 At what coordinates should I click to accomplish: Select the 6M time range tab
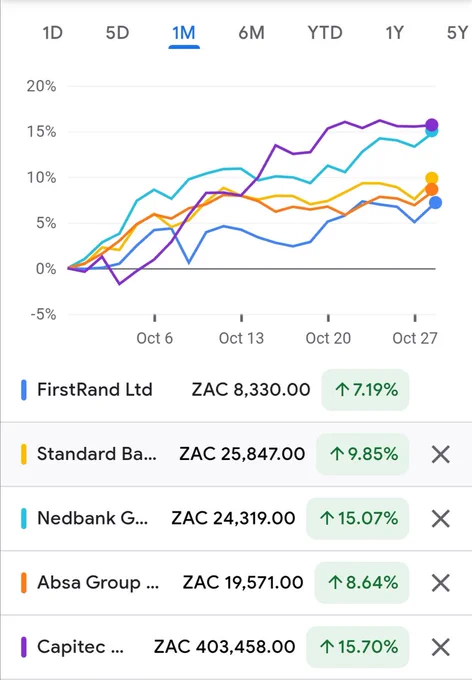click(251, 33)
